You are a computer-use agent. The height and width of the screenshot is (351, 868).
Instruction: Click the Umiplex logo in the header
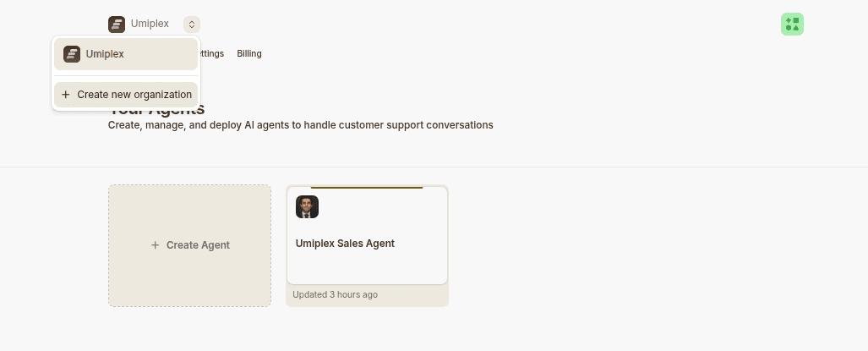tap(117, 25)
